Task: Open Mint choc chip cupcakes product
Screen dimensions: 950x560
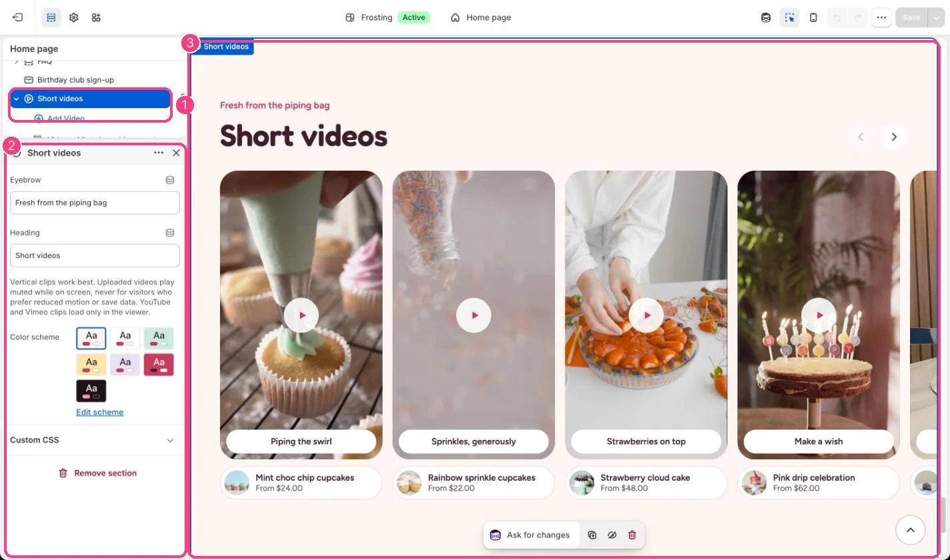Action: pos(301,483)
